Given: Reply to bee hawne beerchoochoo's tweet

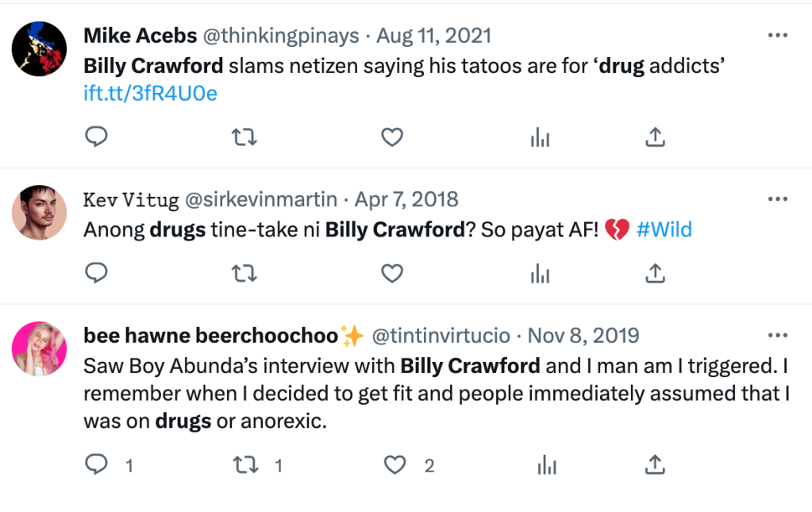Looking at the screenshot, I should click(96, 465).
